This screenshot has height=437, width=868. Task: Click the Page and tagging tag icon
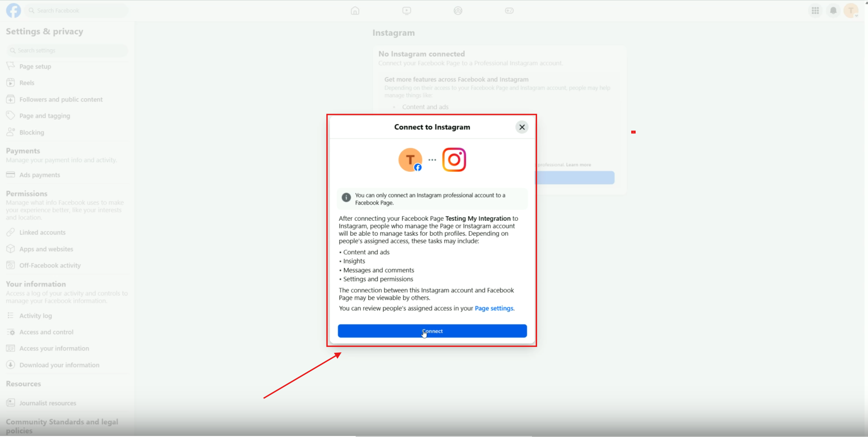[x=11, y=116]
